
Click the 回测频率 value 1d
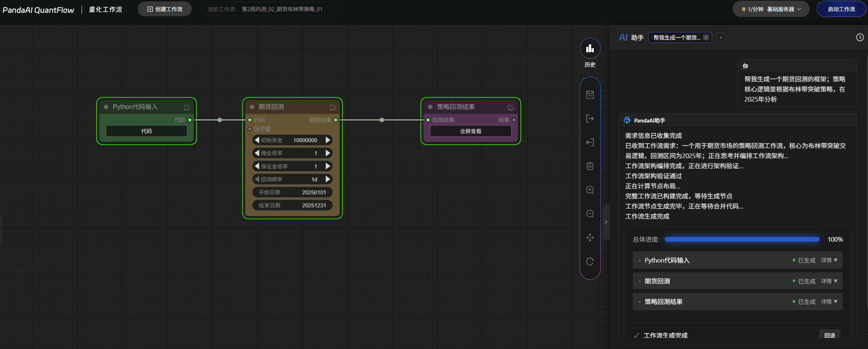pos(314,179)
